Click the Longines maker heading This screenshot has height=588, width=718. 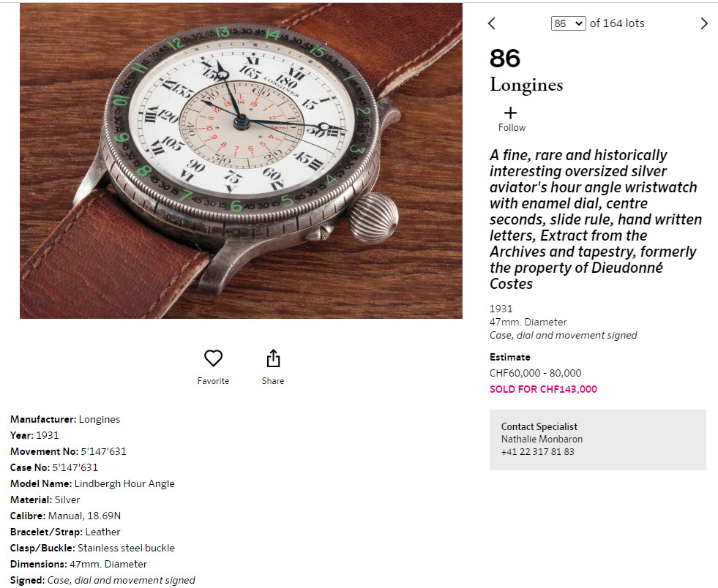coord(526,85)
